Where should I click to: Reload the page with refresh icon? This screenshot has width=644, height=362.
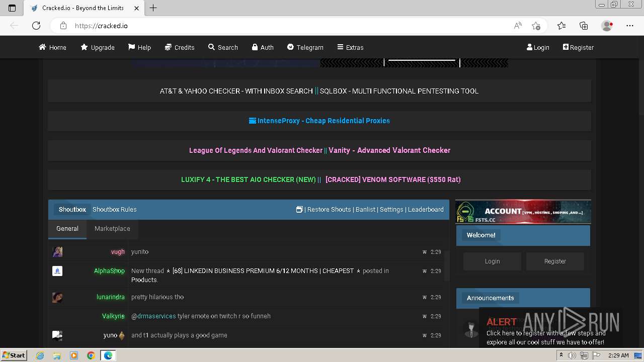(x=36, y=26)
